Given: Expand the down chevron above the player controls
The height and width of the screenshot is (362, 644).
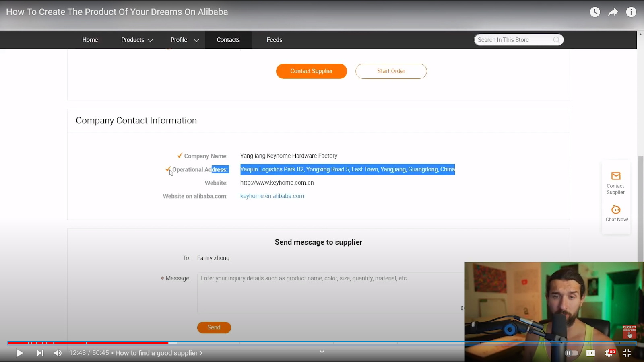Looking at the screenshot, I should tap(322, 352).
